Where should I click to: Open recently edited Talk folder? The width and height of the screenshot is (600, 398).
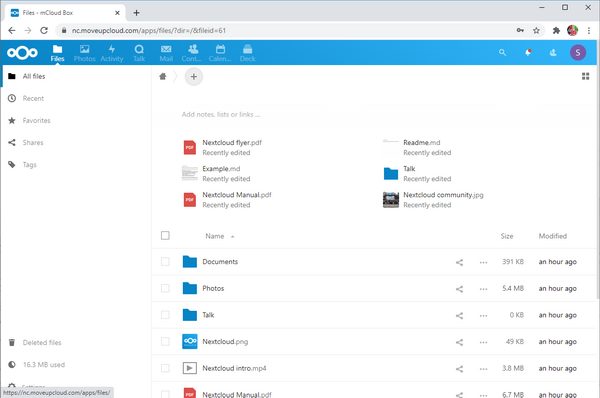417,173
